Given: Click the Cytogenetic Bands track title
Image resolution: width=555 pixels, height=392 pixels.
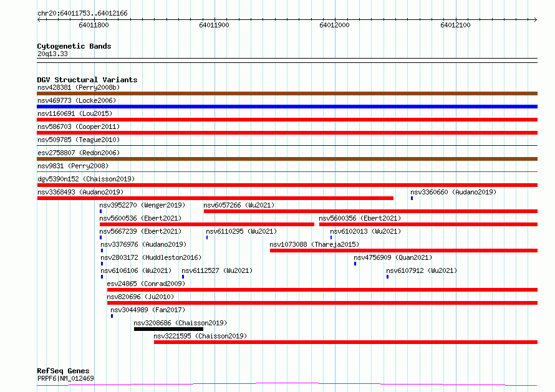Looking at the screenshot, I should 74,46.
